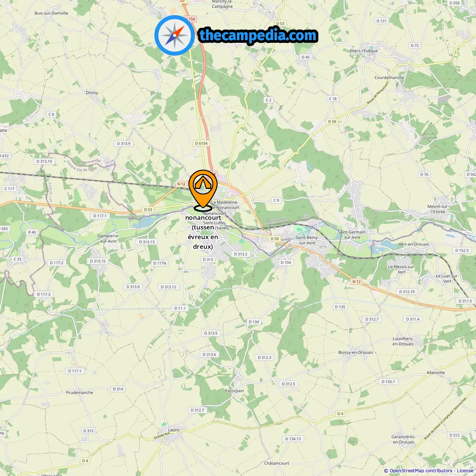Click the Droisy village label
The width and height of the screenshot is (476, 476).
(92, 93)
